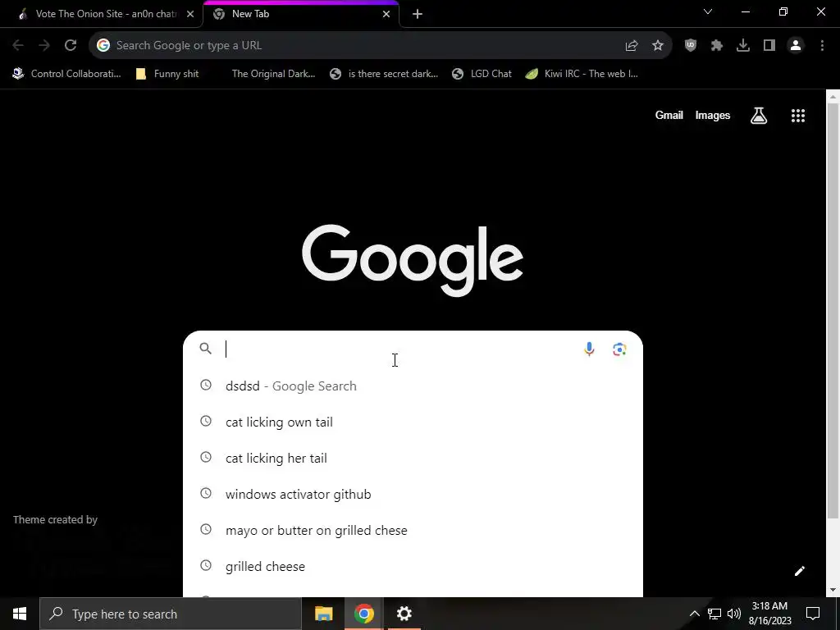840x630 pixels.
Task: Click scrollbar up arrow
Action: point(833,97)
